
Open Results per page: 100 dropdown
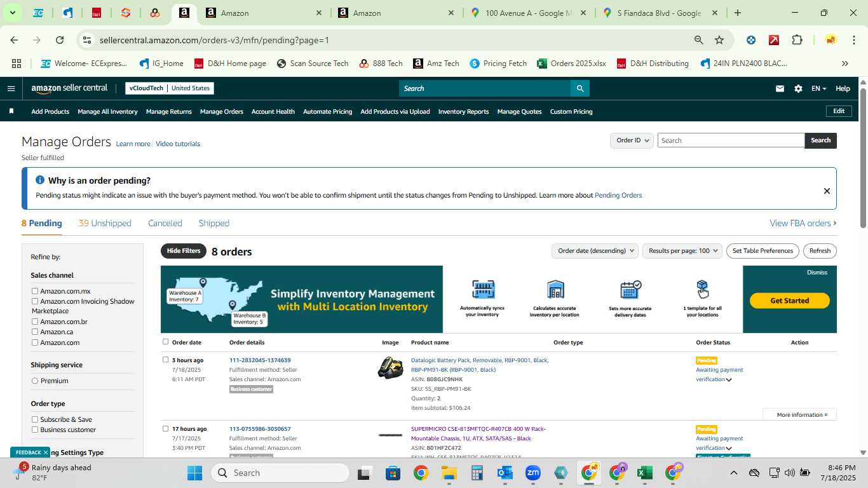coord(682,251)
